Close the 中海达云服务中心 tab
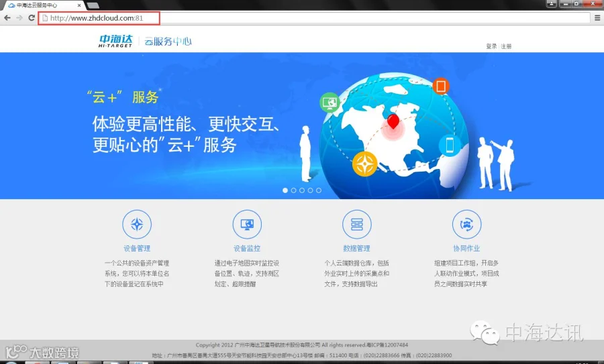 tap(79, 5)
